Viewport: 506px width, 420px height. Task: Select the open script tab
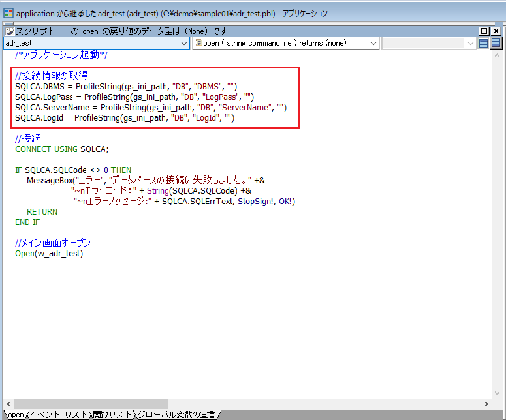pos(16,415)
